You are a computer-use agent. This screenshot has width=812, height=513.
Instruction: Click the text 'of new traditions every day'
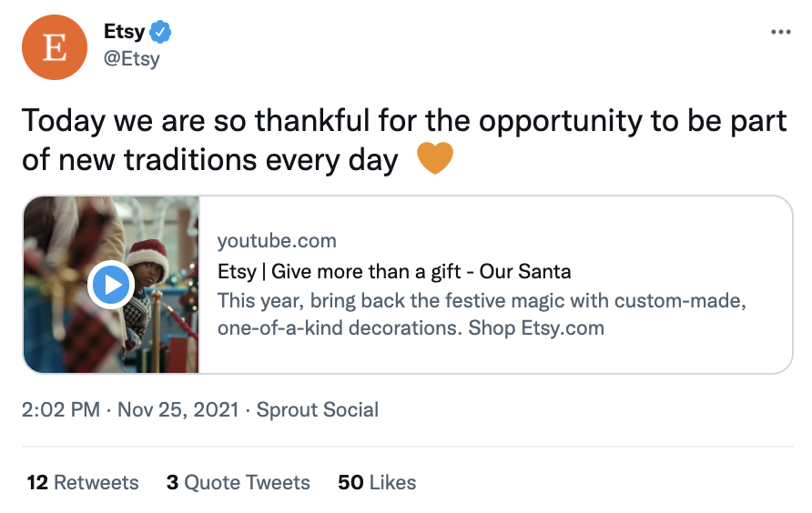point(210,160)
